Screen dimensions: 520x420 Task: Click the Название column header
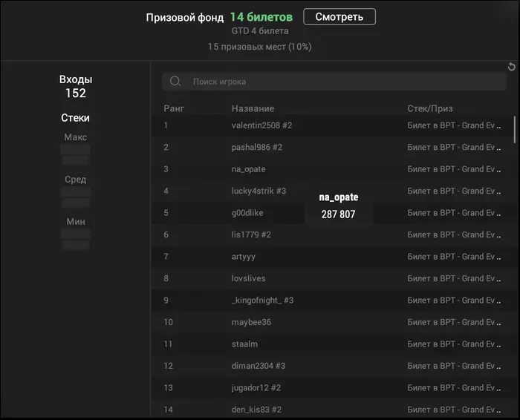click(253, 109)
